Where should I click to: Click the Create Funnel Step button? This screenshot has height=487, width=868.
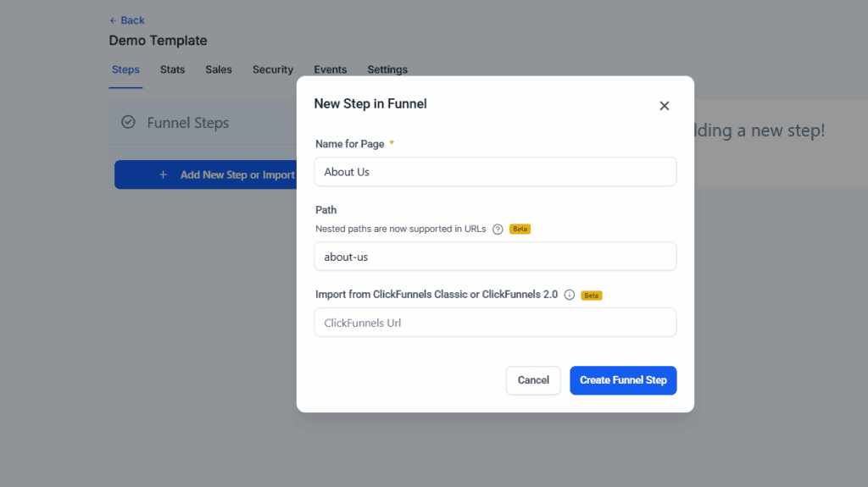pos(623,380)
